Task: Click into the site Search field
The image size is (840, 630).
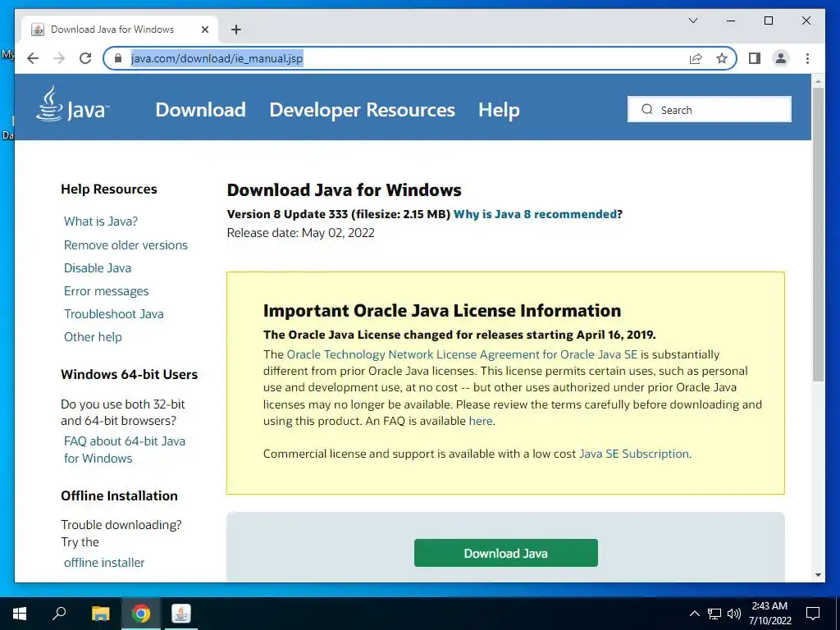Action: click(x=710, y=109)
